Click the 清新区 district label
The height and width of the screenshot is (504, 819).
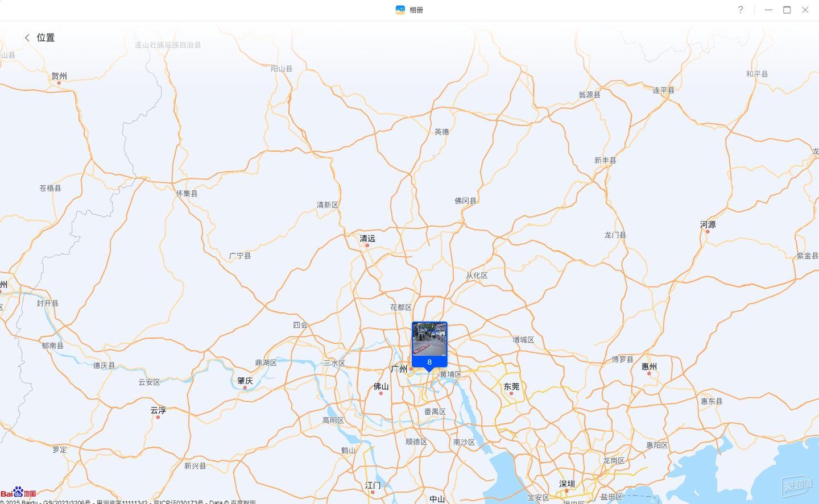pyautogui.click(x=328, y=205)
